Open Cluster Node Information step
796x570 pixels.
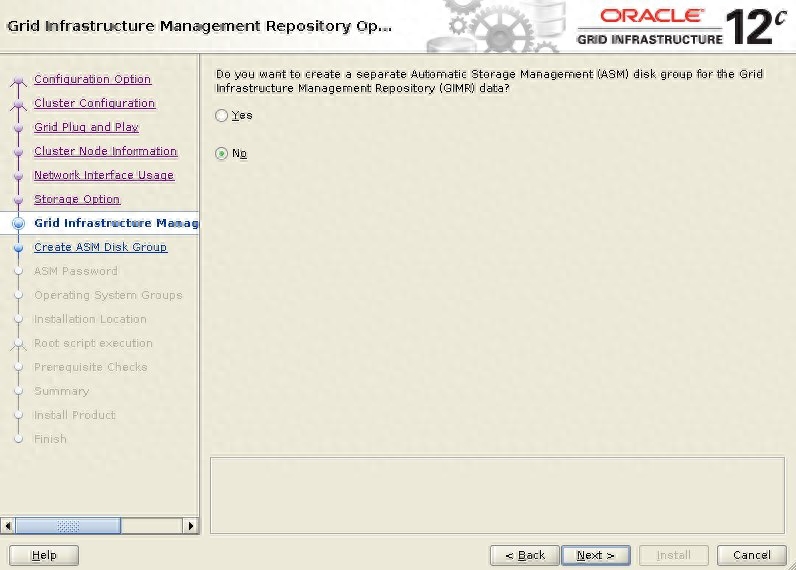105,151
